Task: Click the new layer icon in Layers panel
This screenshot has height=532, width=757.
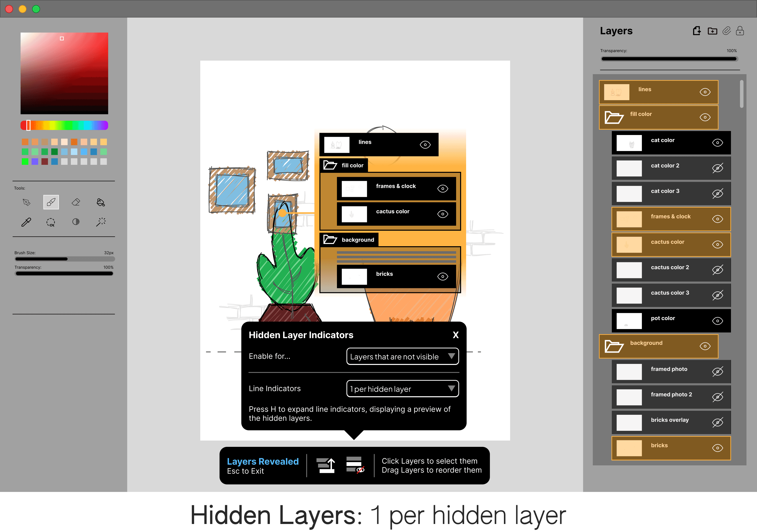Action: pyautogui.click(x=697, y=31)
